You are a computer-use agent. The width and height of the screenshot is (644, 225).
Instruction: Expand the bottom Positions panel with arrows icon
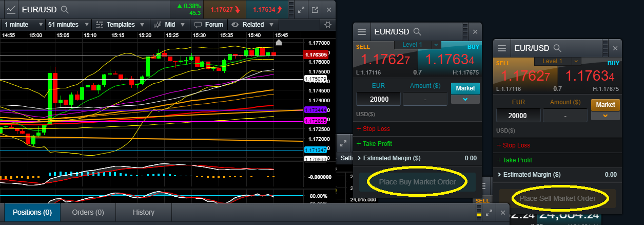(490, 212)
